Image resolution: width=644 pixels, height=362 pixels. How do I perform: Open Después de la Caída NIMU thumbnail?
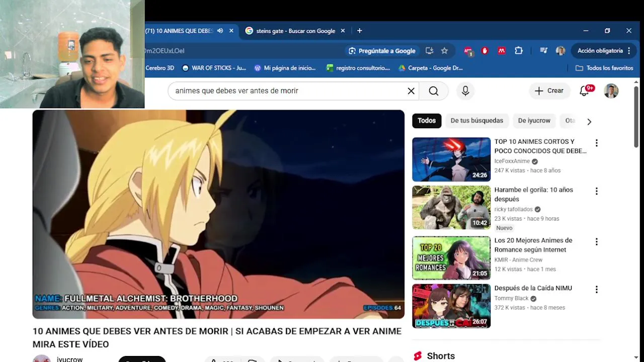(451, 306)
